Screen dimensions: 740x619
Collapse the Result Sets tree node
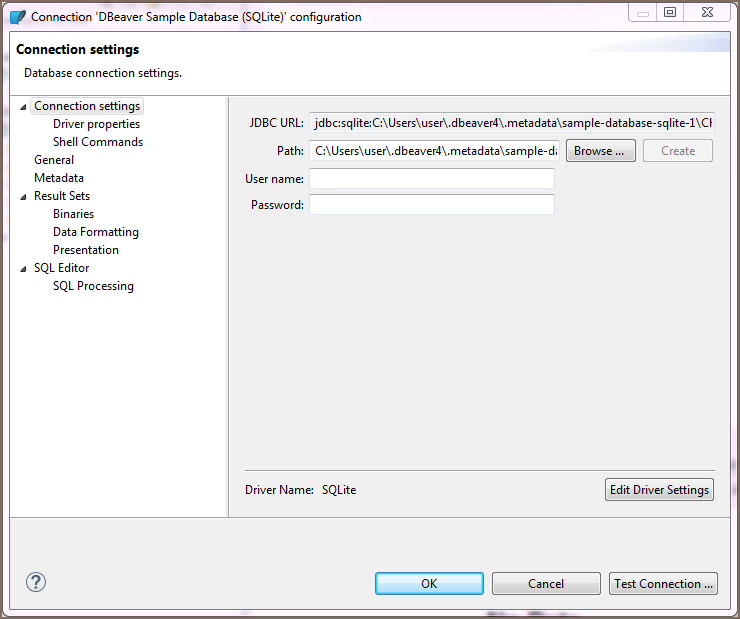click(24, 196)
